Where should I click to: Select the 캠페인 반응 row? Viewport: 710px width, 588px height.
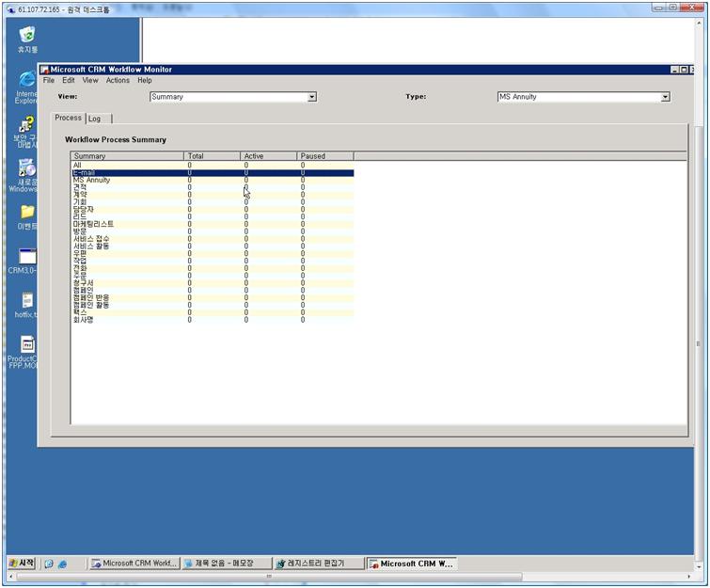(213, 297)
